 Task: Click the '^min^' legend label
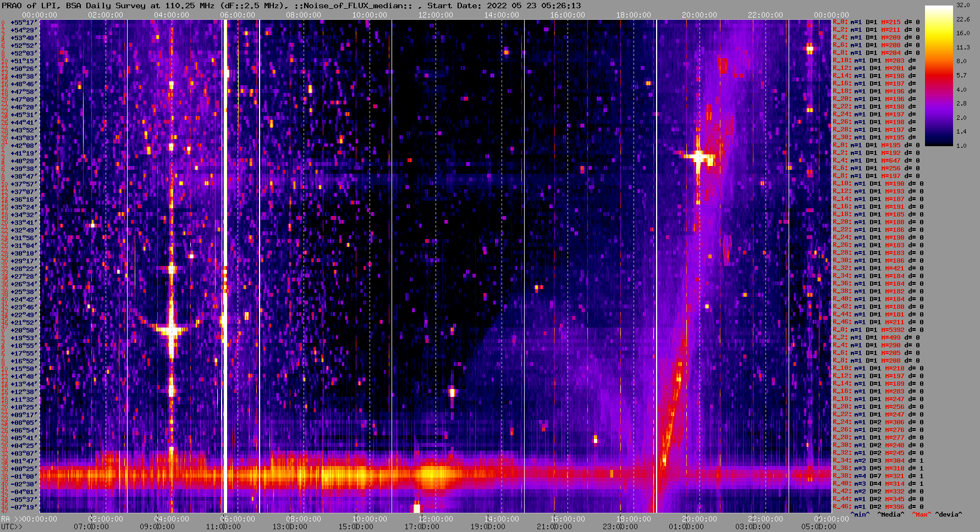click(x=860, y=514)
